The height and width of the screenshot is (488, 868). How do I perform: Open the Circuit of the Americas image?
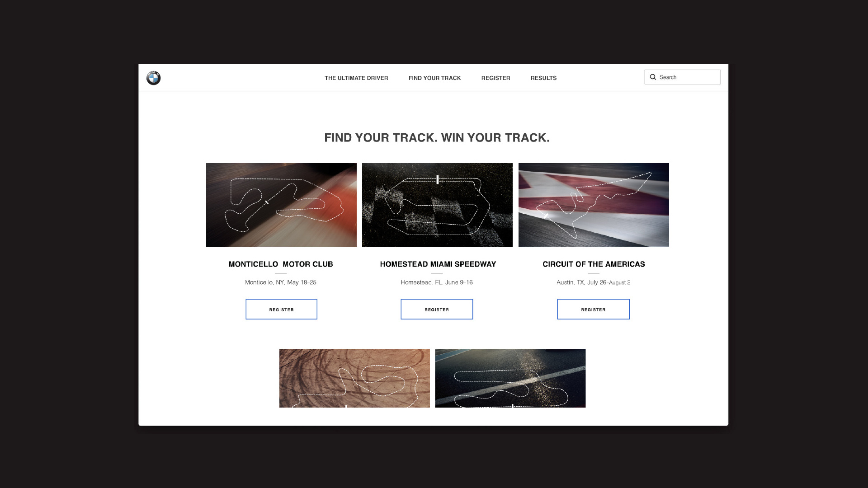tap(594, 205)
